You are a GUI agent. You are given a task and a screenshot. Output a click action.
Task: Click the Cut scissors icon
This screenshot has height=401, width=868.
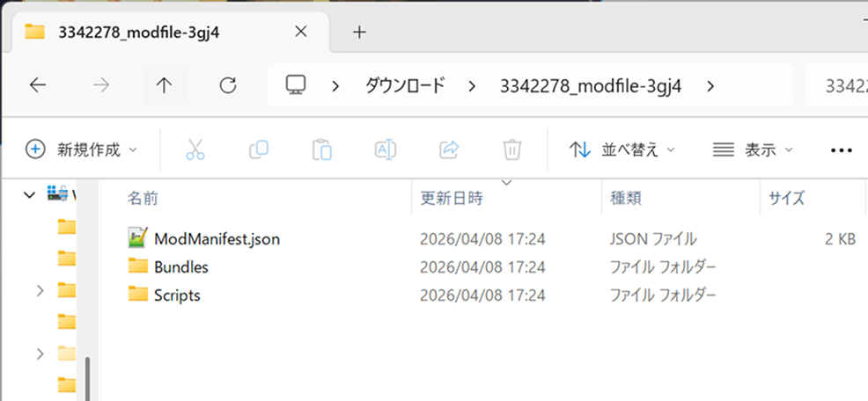[x=195, y=149]
